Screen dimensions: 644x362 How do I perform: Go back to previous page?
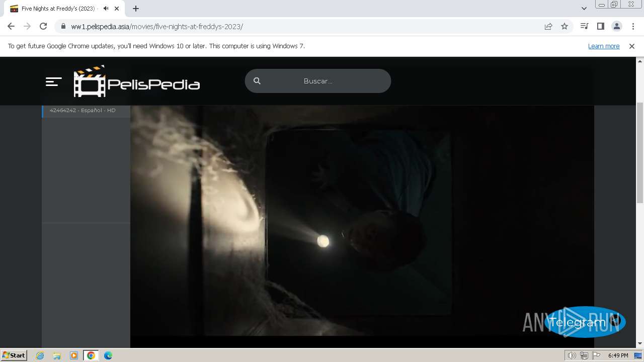[11, 27]
